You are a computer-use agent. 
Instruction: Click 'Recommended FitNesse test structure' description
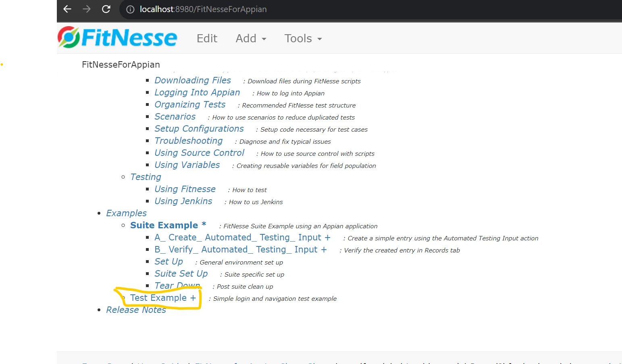[x=299, y=105]
